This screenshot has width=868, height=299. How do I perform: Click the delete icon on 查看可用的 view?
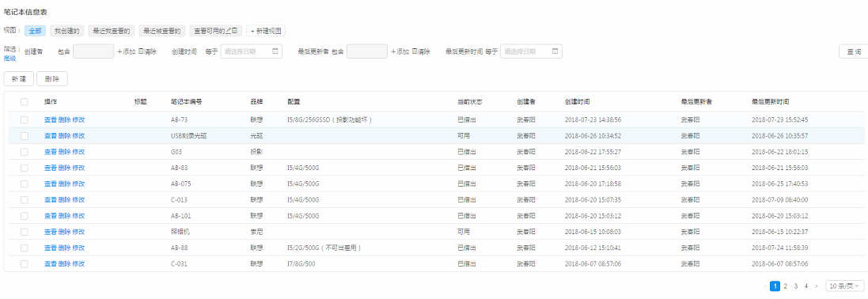tap(235, 31)
